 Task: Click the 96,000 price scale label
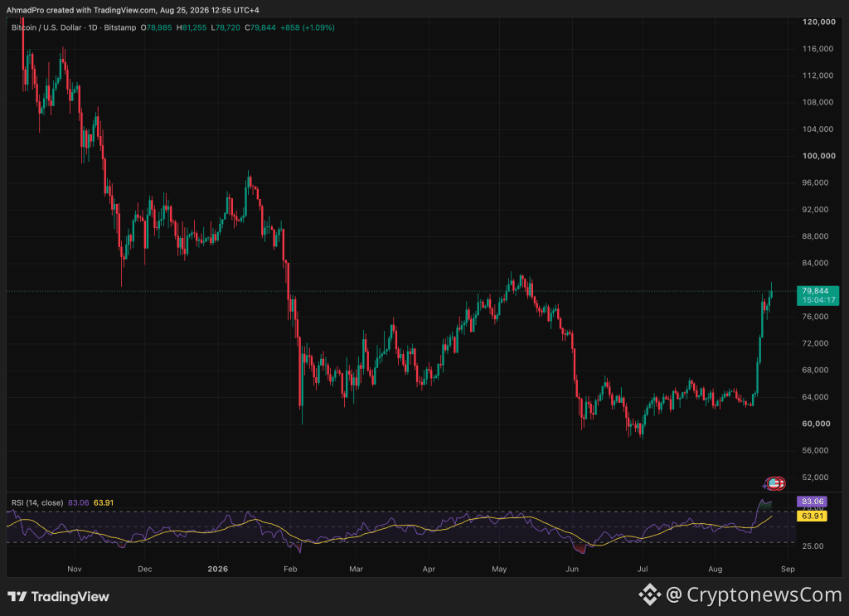pyautogui.click(x=816, y=182)
